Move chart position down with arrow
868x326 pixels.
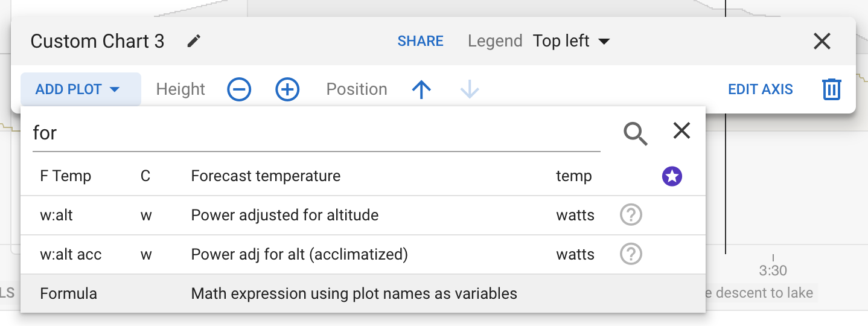coord(469,89)
